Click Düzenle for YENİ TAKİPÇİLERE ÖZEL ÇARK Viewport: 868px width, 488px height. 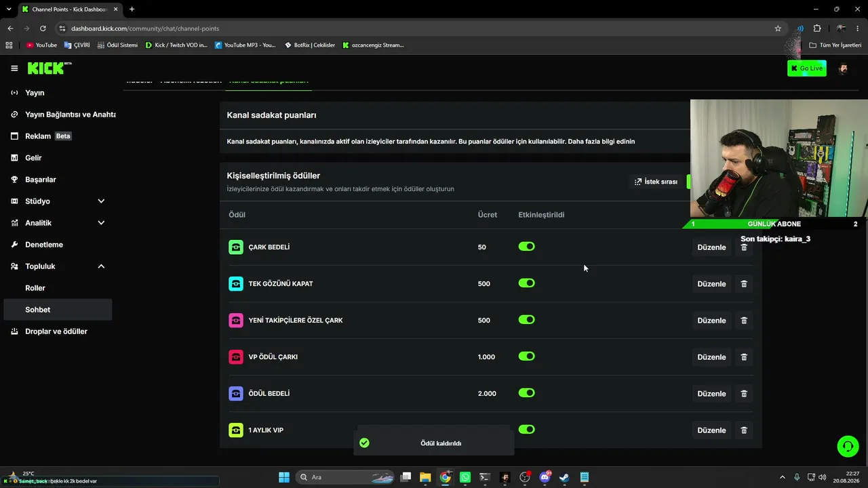[711, 321]
